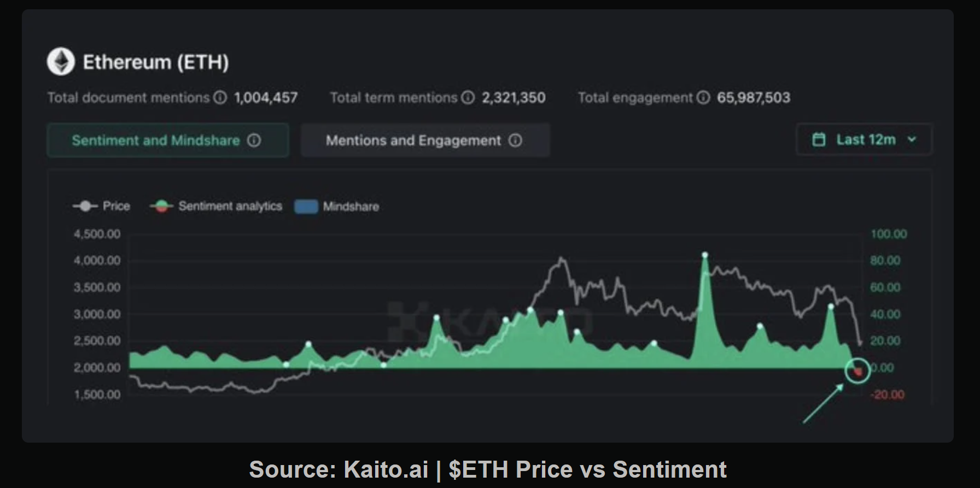Screen dimensions: 980x488
Task: Open the Last 12m time range dropdown
Action: tap(865, 140)
